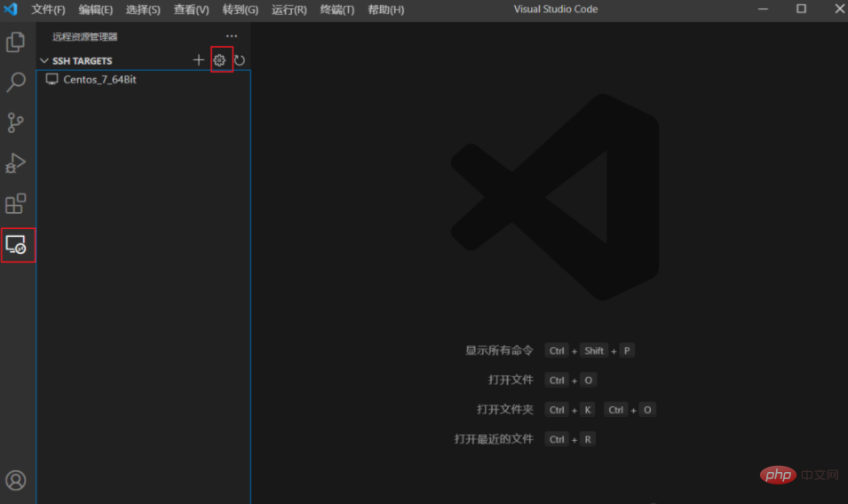Click the VS Code logo in title bar

11,9
